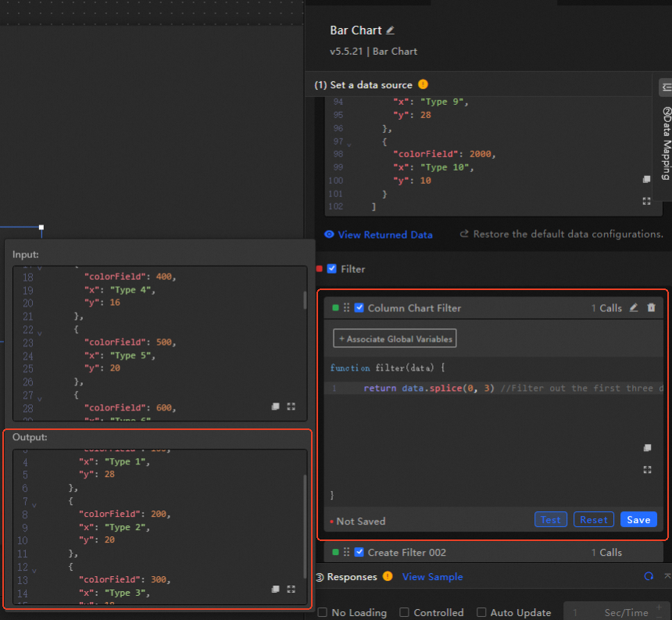This screenshot has height=620, width=672.
Task: Click the refresh icon in Responses row
Action: pyautogui.click(x=649, y=576)
